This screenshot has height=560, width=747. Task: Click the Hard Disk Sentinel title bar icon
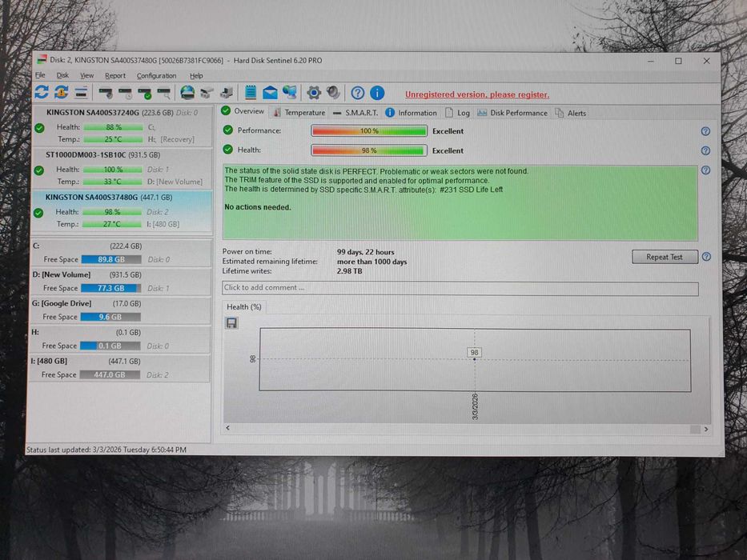pos(42,60)
